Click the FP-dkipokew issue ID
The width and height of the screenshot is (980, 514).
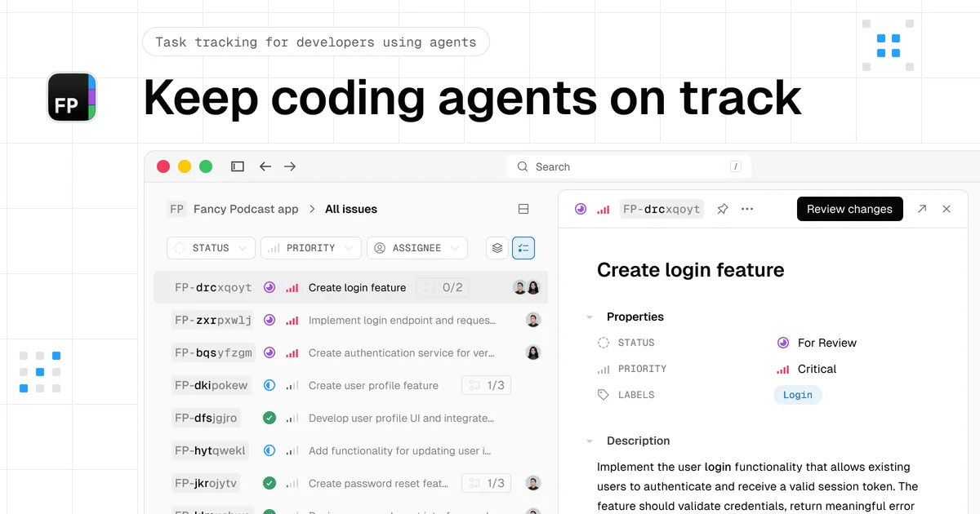pyautogui.click(x=212, y=386)
